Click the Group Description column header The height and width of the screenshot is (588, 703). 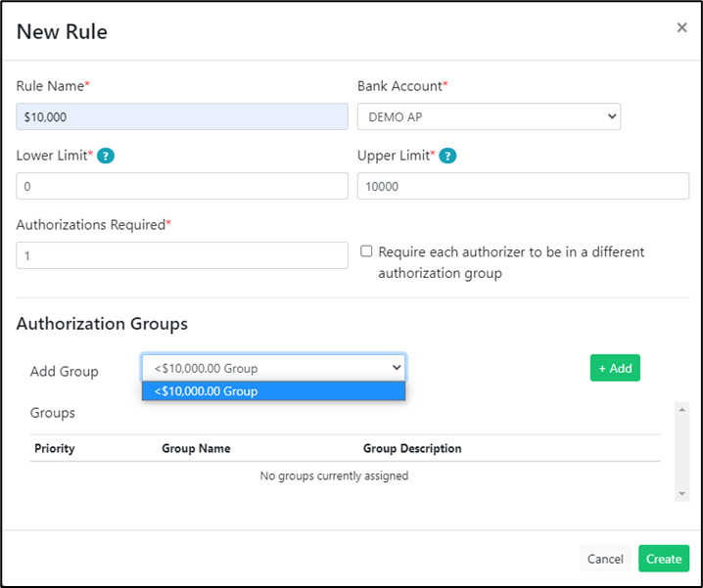point(412,449)
